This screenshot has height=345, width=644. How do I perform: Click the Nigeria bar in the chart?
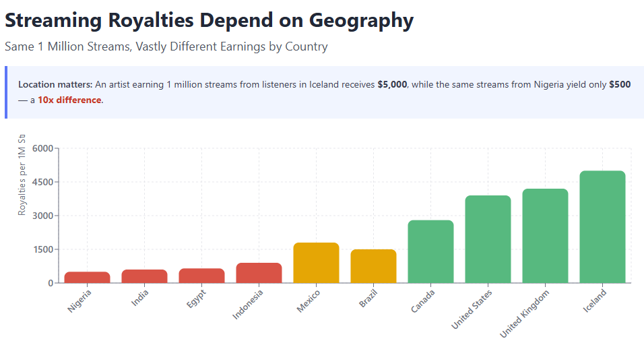pos(87,277)
